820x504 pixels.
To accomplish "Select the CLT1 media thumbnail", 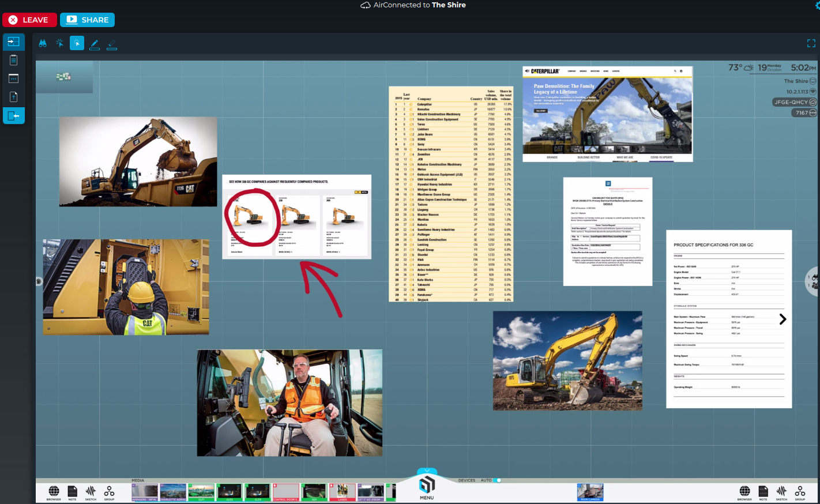I will (201, 492).
